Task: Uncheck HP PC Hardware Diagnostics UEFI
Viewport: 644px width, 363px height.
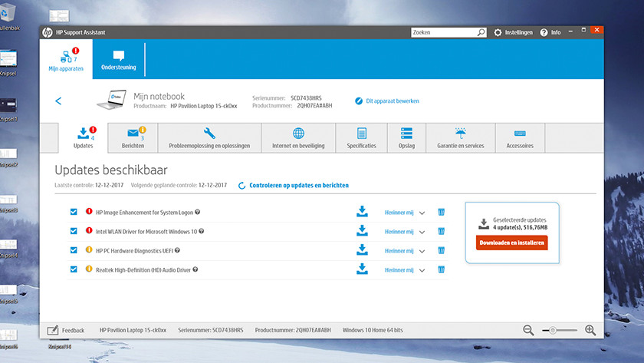Action: 74,250
